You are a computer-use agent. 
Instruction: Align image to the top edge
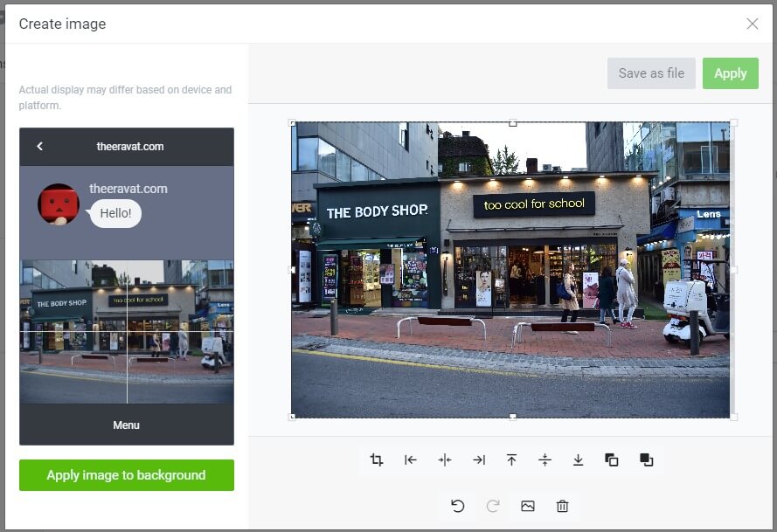click(x=511, y=459)
